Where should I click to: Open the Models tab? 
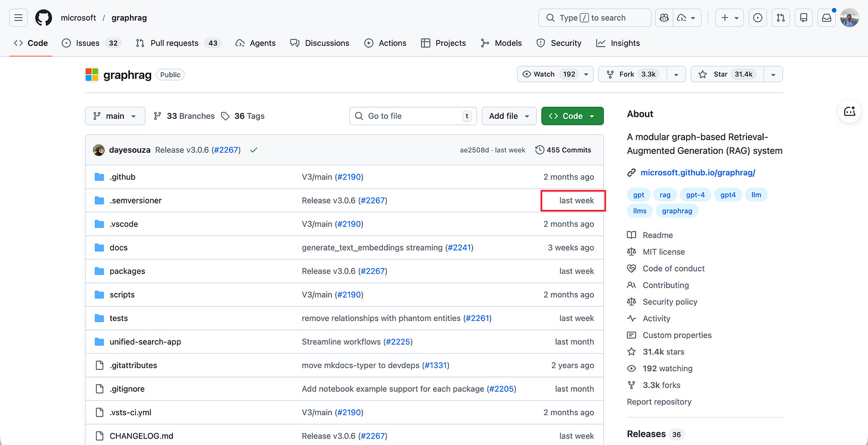pyautogui.click(x=501, y=43)
